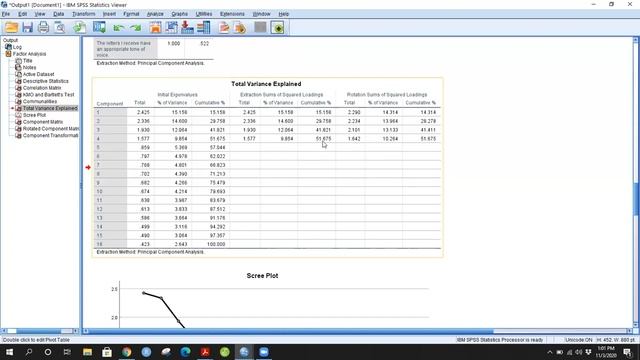Viewport: 640px width, 360px height.
Task: Open the Windows Start menu
Action: [x=9, y=352]
